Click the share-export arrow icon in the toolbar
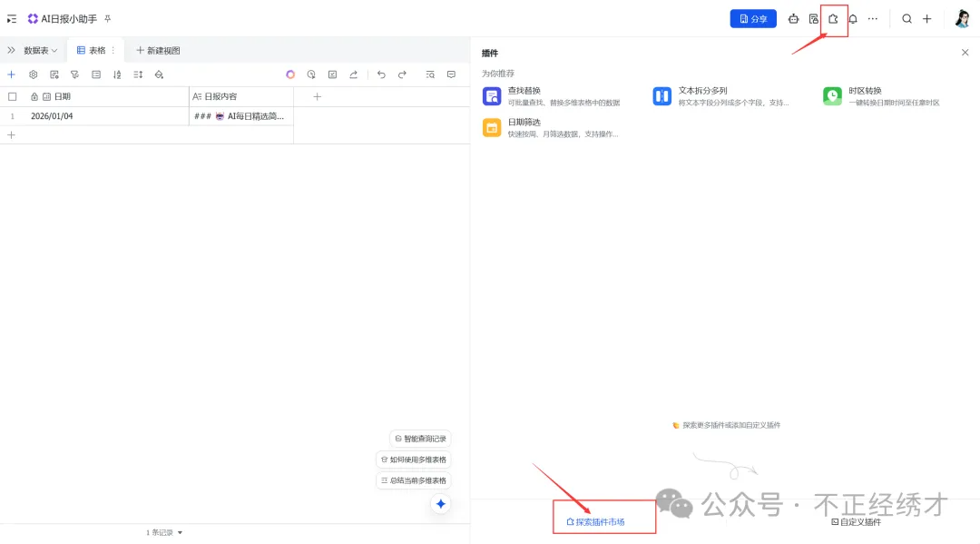 coord(354,74)
